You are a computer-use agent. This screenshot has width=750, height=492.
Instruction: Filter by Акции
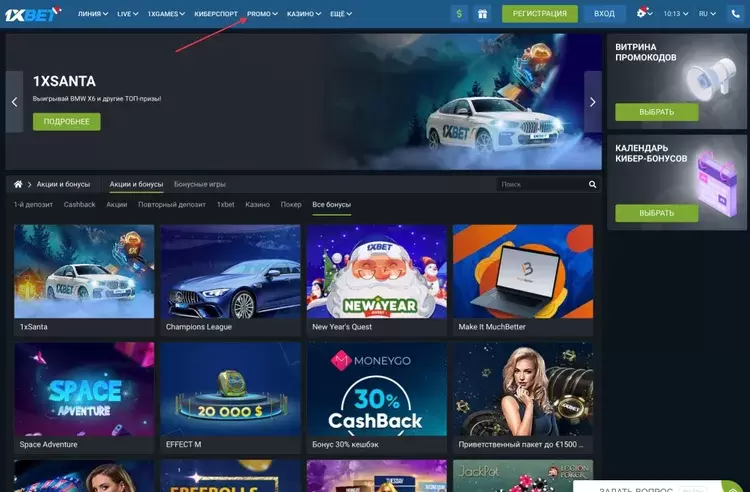pos(117,204)
